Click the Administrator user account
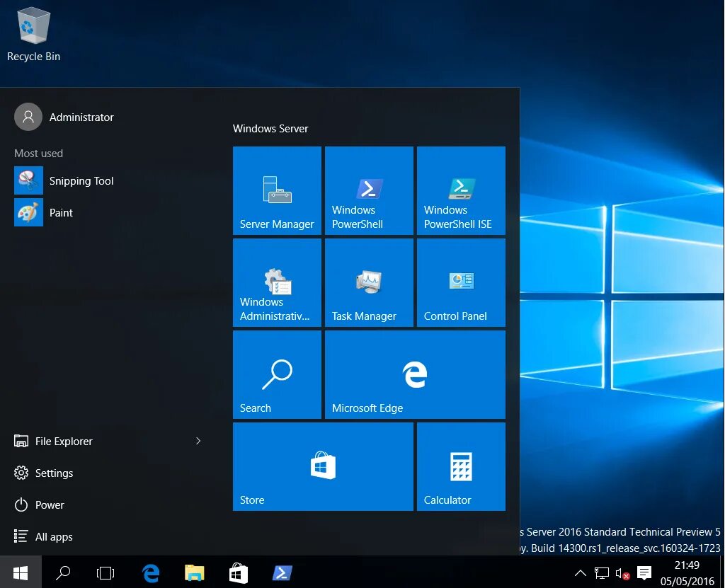 [x=64, y=117]
